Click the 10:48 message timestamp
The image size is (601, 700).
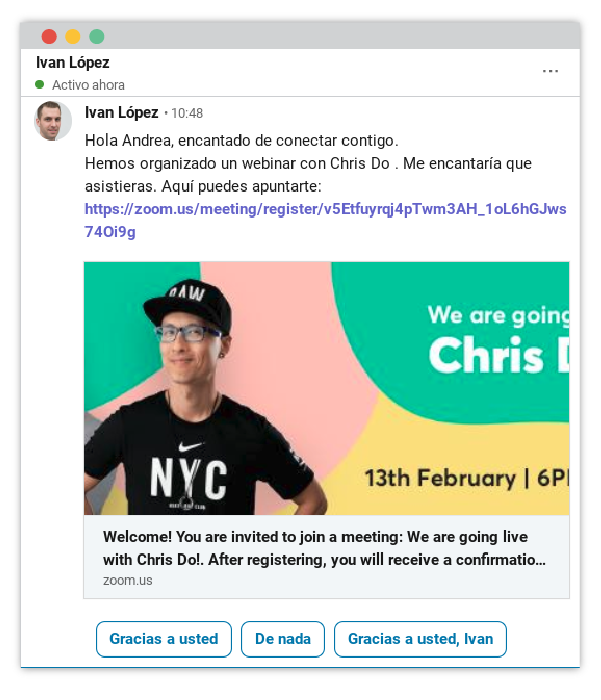[x=187, y=113]
